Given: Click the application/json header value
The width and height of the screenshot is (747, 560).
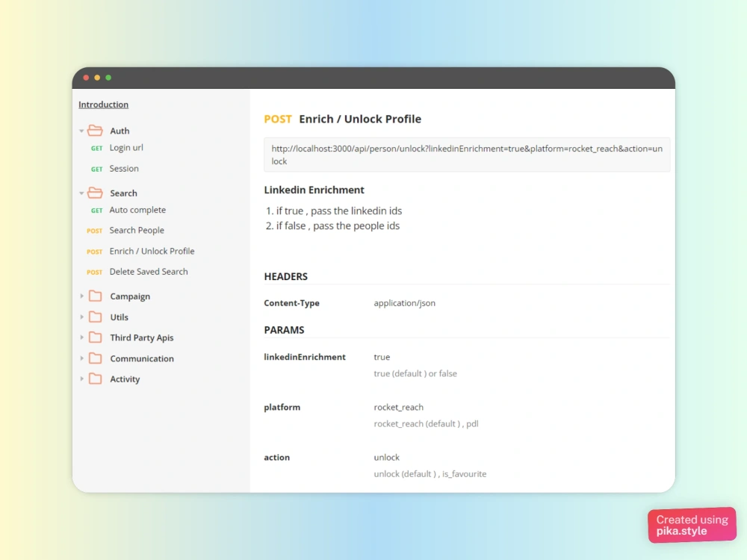Looking at the screenshot, I should [x=404, y=303].
